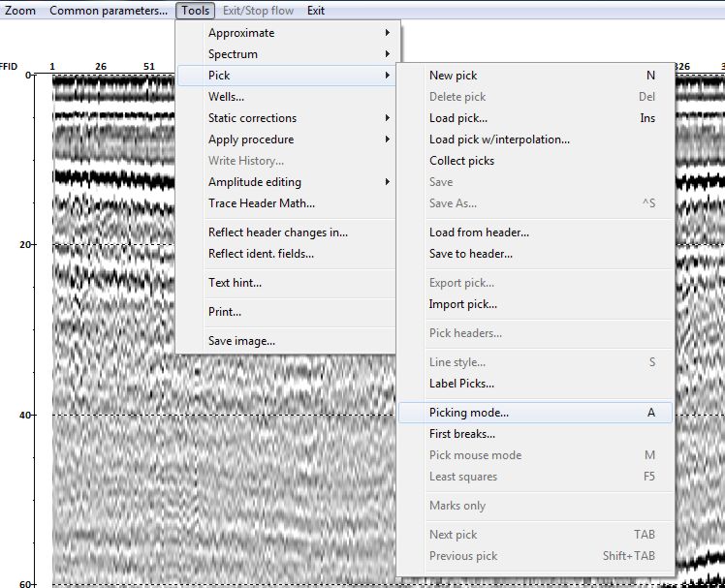Choose Import pick option
The image size is (725, 588).
click(x=535, y=304)
